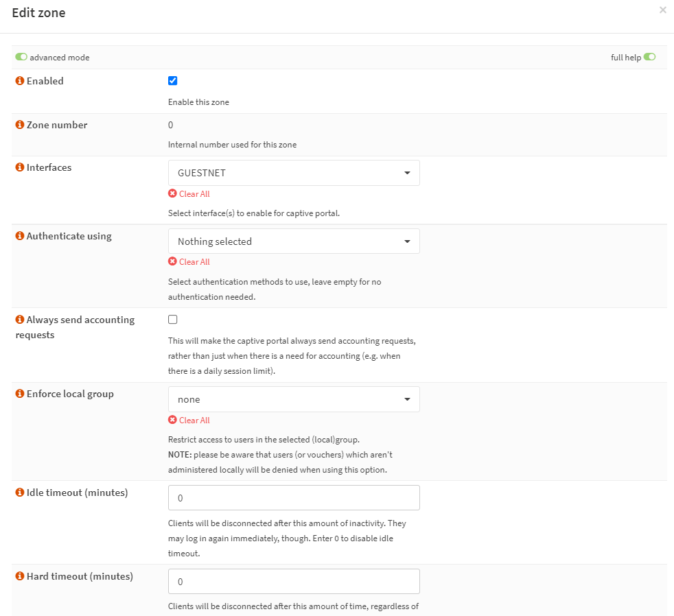Click the info icon next to Authenticate using
674x616 pixels.
[x=20, y=236]
